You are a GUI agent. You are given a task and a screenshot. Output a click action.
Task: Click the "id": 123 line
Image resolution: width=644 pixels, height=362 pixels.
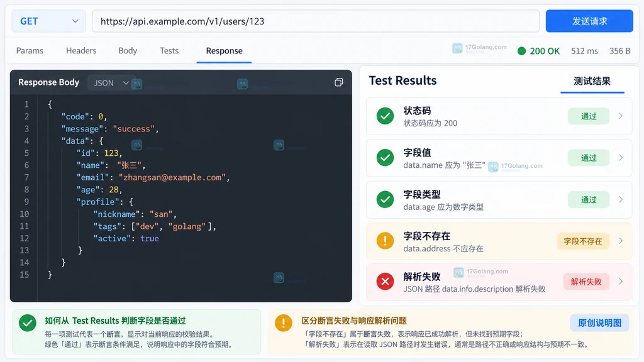[x=99, y=153]
